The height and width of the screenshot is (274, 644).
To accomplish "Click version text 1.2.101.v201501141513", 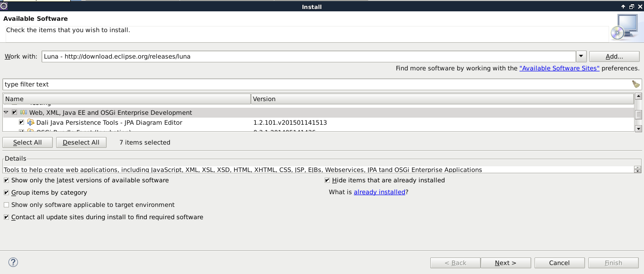I will tap(290, 122).
